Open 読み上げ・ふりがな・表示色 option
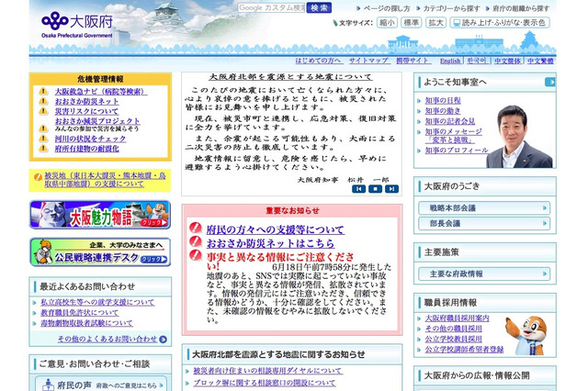The image size is (588, 391). coord(500,23)
